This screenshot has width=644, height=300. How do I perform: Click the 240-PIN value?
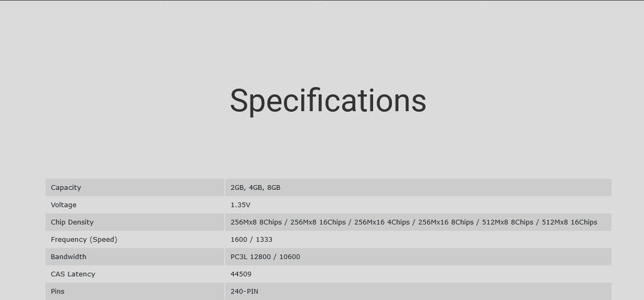pyautogui.click(x=245, y=291)
